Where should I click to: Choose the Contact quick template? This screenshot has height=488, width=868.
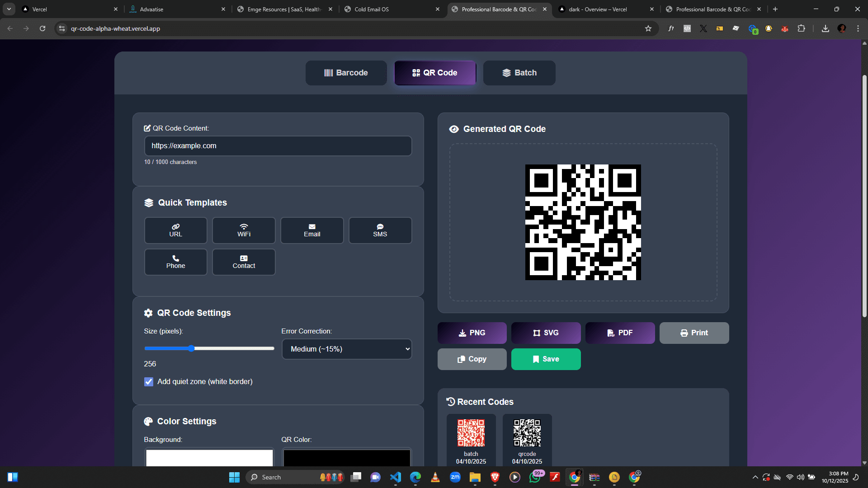[x=244, y=262]
